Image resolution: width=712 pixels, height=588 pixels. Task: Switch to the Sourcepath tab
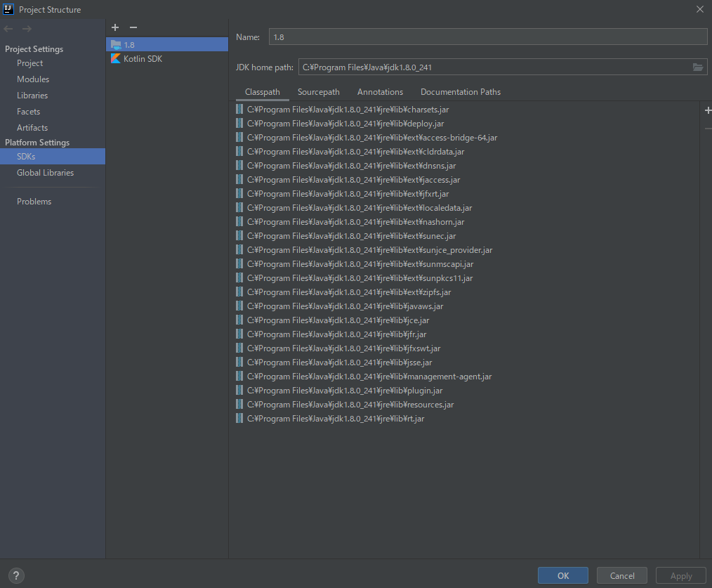click(318, 92)
